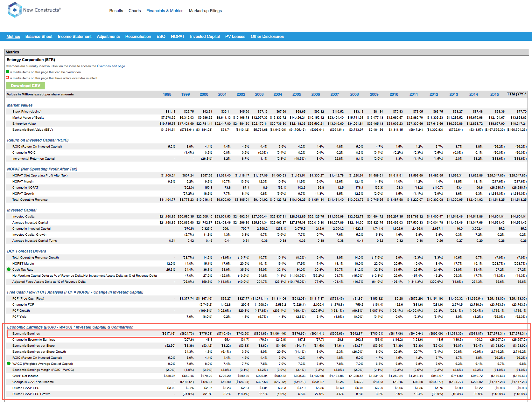Screen dimensions: 532x402
Task: Click the 2001 year column header
Action: (x=222, y=94)
